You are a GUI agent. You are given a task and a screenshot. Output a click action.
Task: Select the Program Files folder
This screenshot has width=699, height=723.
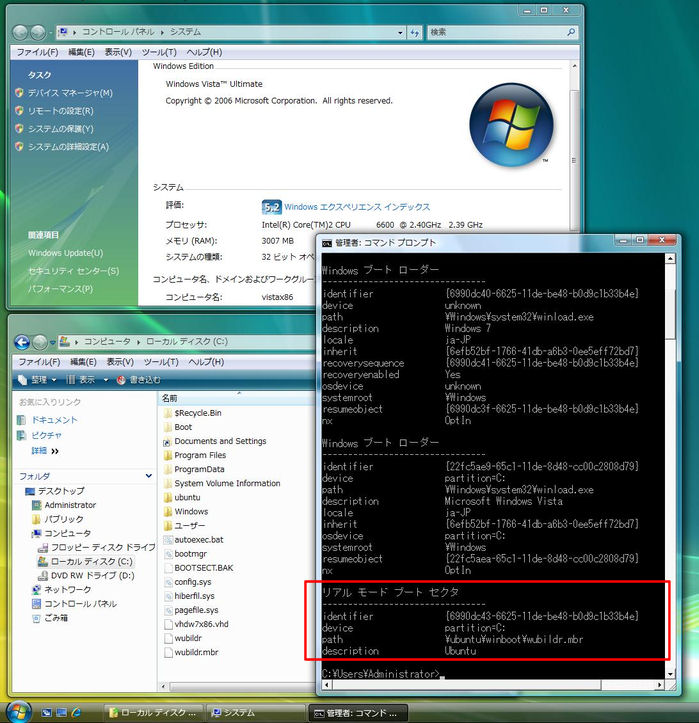(200, 455)
